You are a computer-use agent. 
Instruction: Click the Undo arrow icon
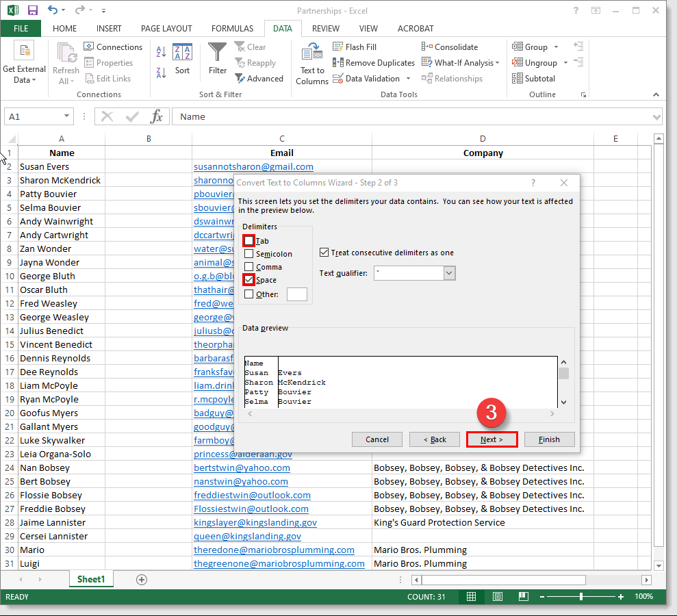click(52, 10)
